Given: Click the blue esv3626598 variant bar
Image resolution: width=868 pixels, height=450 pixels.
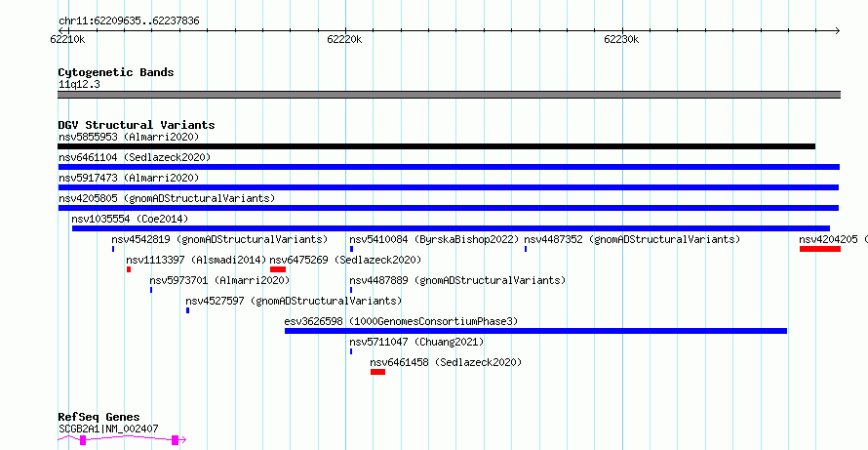Looking at the screenshot, I should click(x=535, y=331).
